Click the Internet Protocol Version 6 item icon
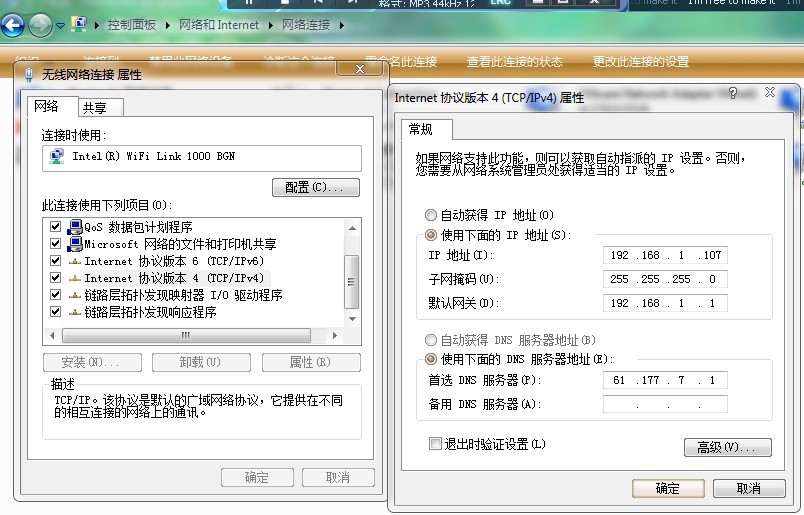804x515 pixels. (74, 261)
